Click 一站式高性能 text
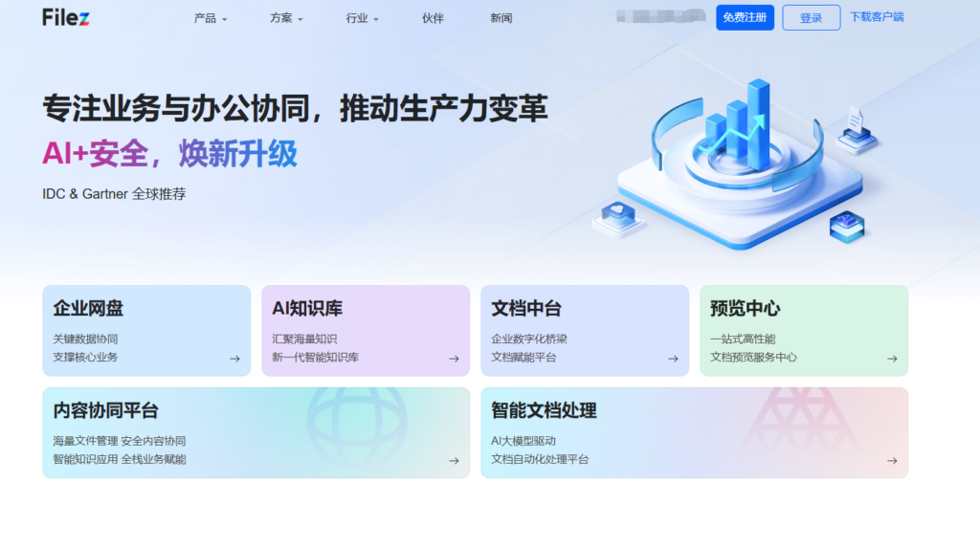 click(743, 340)
